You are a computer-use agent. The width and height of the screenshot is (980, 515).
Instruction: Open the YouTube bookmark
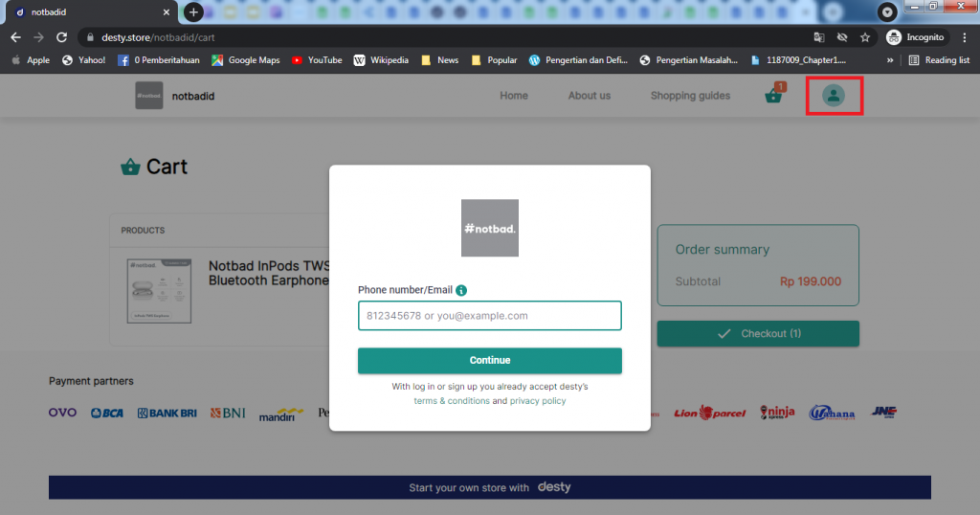317,60
